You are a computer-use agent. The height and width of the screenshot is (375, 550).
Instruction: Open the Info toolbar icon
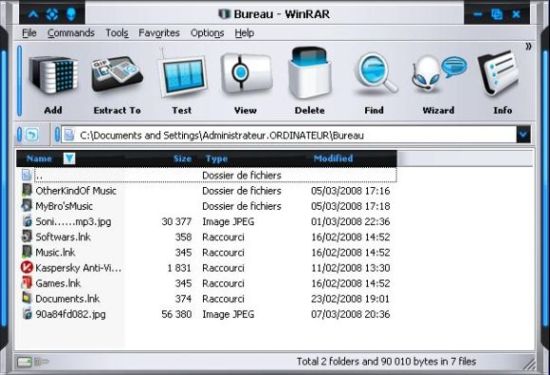pos(498,74)
